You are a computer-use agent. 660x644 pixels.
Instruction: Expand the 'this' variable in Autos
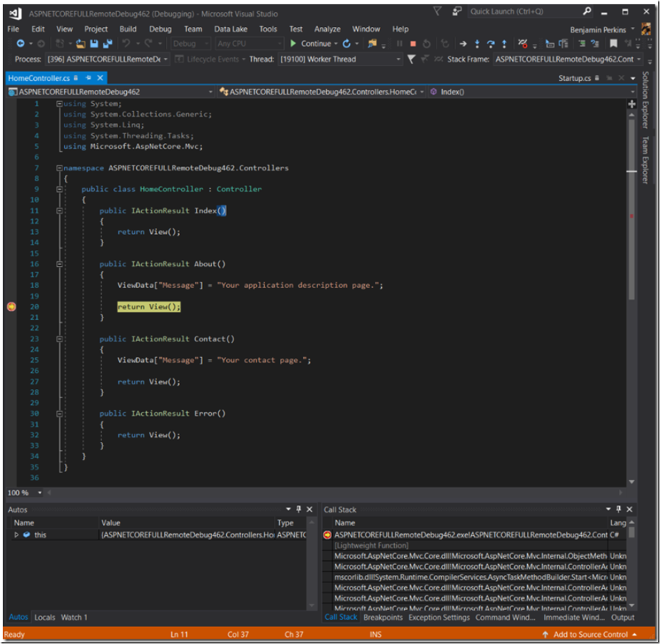(17, 535)
